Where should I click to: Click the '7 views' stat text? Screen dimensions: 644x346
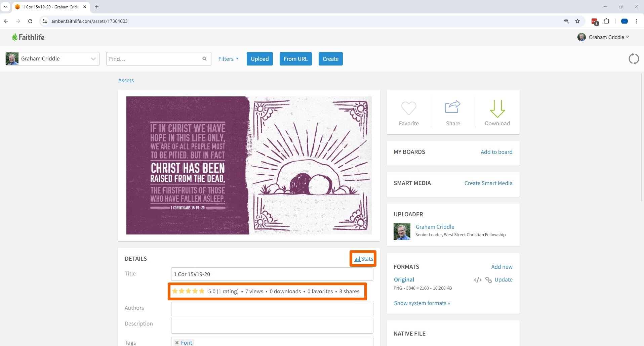[254, 291]
